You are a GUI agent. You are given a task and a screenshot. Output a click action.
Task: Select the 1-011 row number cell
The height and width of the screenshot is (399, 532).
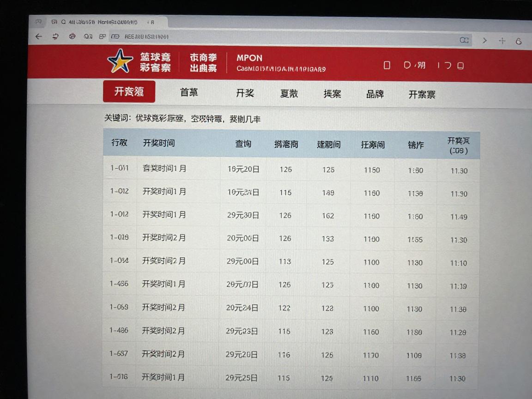(119, 168)
